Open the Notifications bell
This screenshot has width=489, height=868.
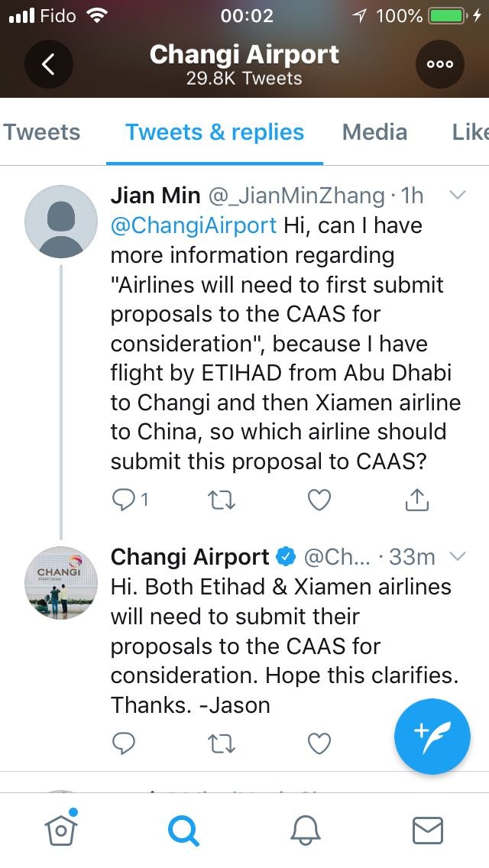[304, 829]
